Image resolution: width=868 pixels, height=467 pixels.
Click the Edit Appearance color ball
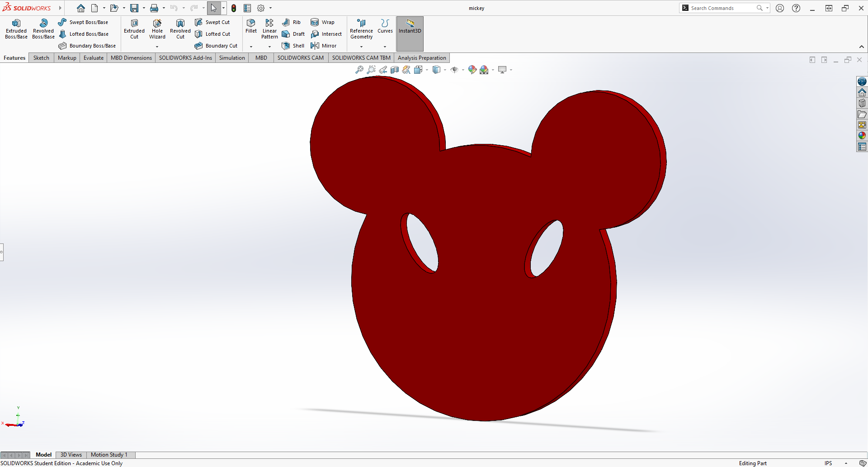click(x=472, y=70)
